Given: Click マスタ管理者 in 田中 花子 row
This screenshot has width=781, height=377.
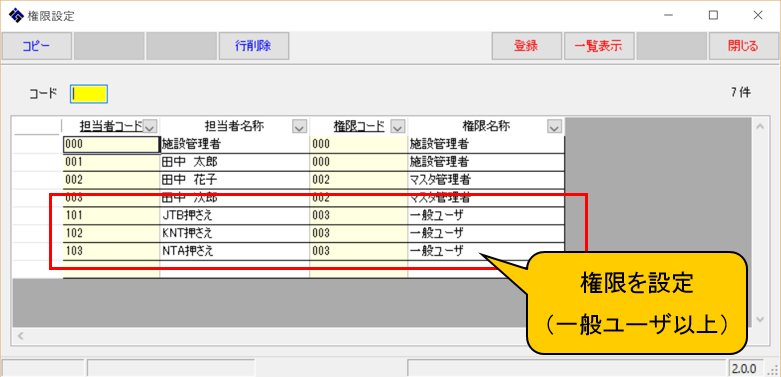Looking at the screenshot, I should pyautogui.click(x=486, y=180).
